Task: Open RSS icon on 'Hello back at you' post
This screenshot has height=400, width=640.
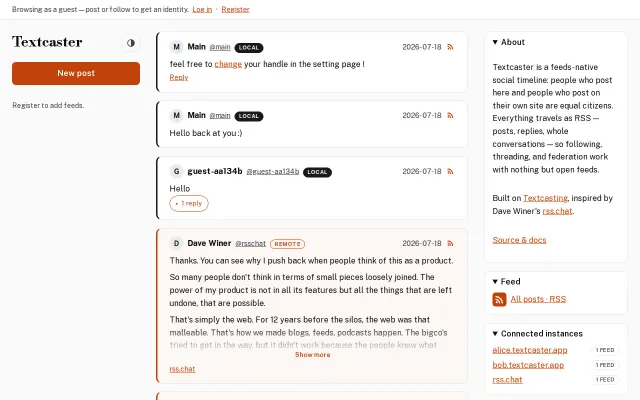Action: pos(450,116)
